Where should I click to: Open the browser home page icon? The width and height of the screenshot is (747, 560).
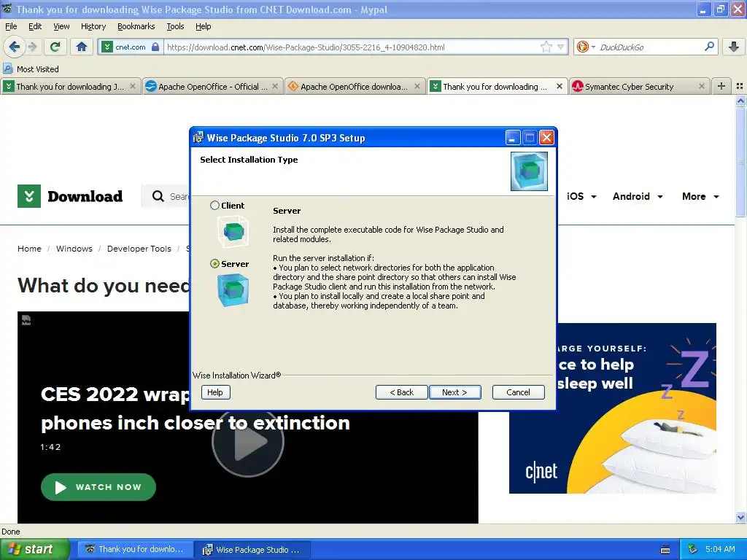coord(82,47)
